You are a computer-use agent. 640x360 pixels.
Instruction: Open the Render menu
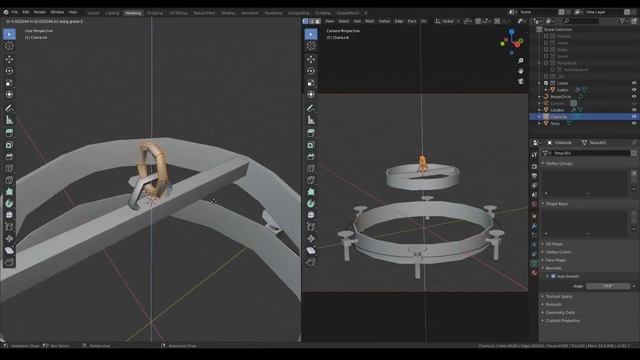tap(40, 12)
